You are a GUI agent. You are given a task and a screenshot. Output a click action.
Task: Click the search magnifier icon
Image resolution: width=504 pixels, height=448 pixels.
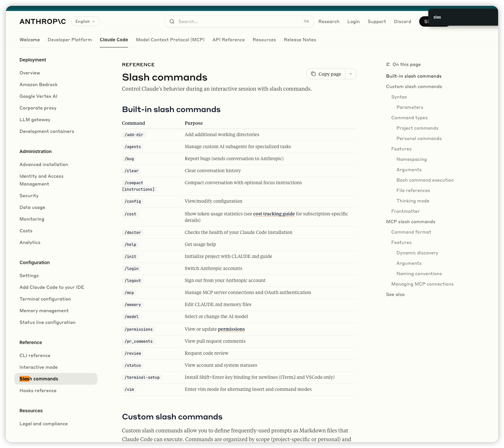coord(172,21)
